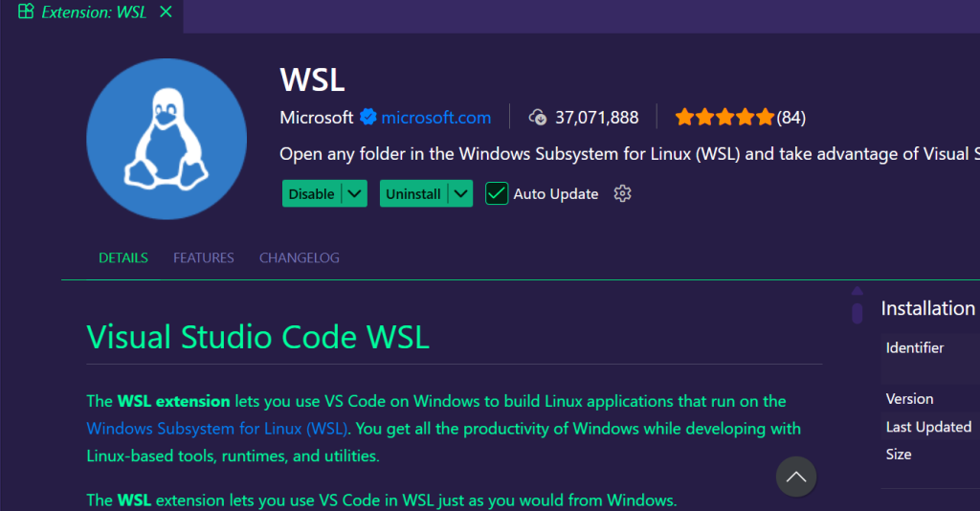Click the Microsoft publisher name
This screenshot has width=980, height=511.
tap(317, 118)
